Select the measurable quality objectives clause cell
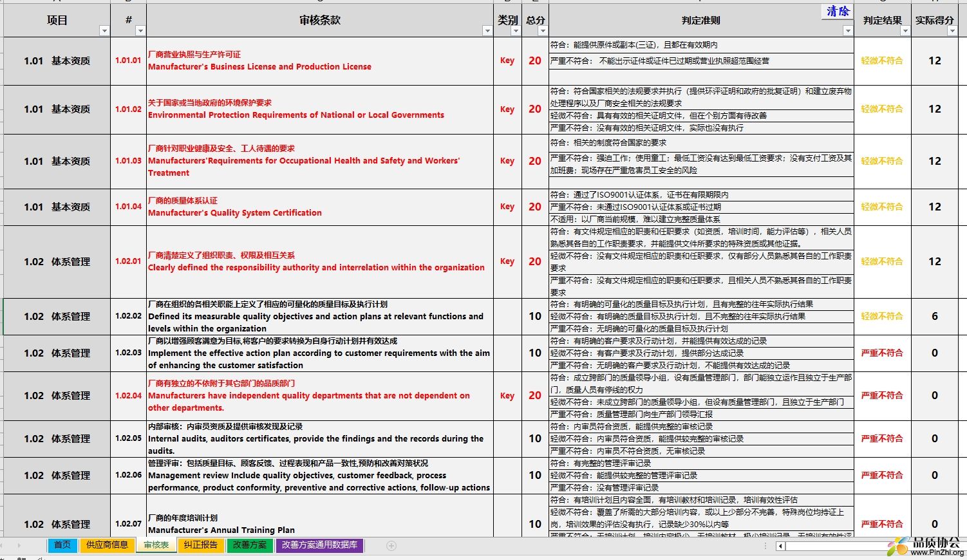The image size is (967, 560). (320, 316)
